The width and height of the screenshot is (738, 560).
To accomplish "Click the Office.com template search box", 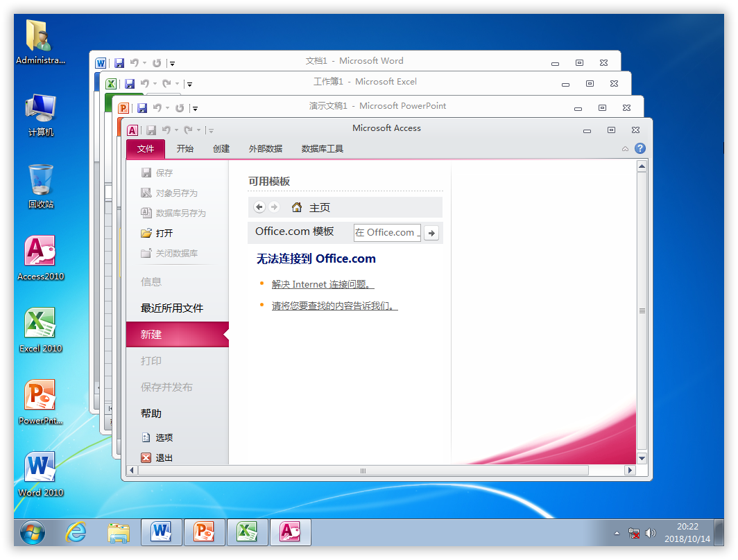I will click(386, 233).
